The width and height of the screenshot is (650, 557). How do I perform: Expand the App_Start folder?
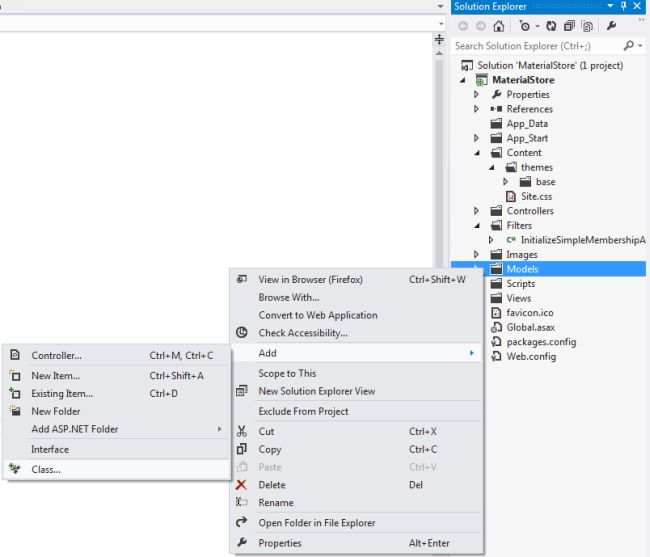pos(476,138)
